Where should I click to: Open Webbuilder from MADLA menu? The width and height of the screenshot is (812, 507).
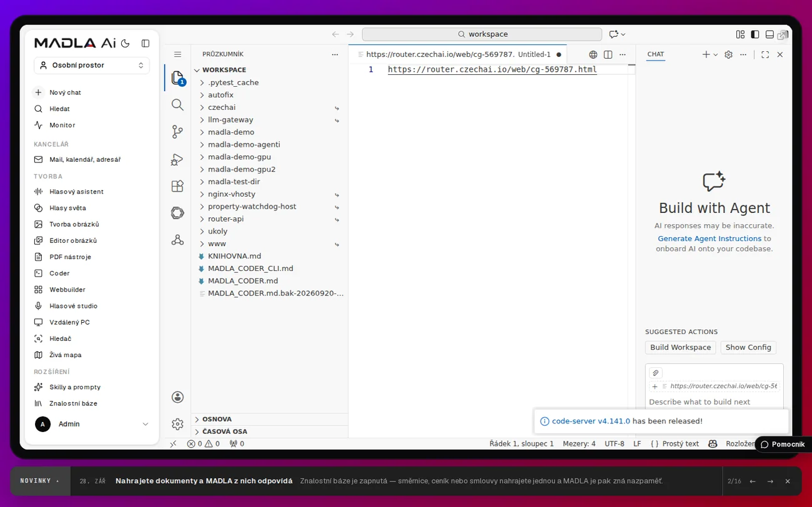[x=92, y=290]
